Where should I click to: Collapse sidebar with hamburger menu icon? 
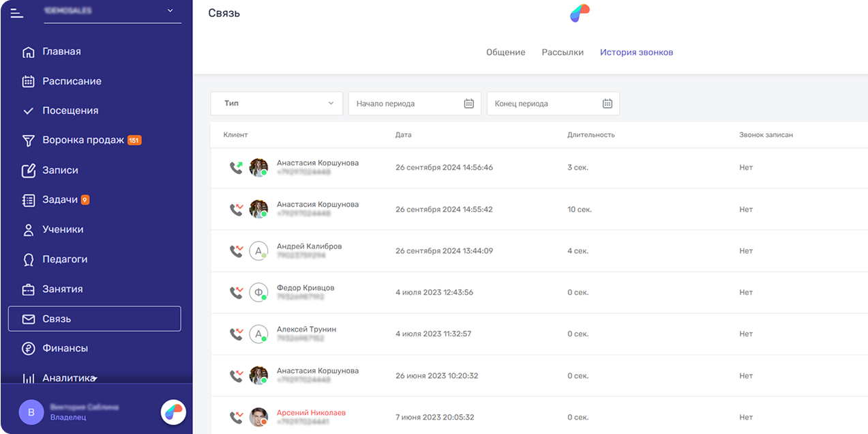[17, 12]
